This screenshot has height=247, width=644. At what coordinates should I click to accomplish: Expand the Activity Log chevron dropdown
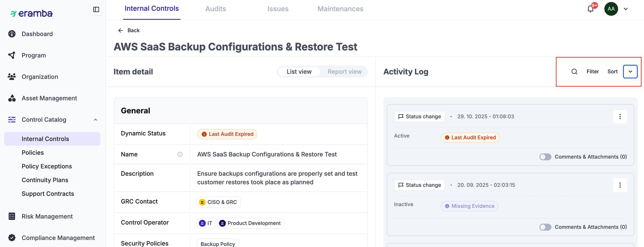[630, 72]
